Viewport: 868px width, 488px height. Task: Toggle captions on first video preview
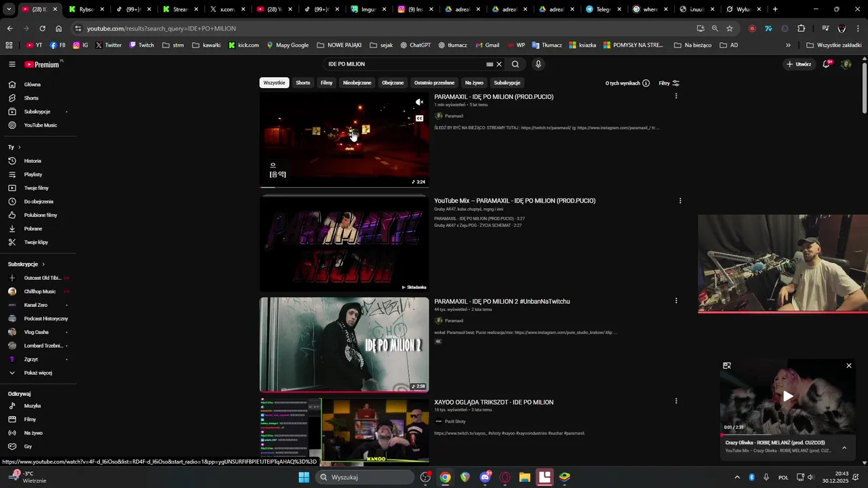coord(419,119)
